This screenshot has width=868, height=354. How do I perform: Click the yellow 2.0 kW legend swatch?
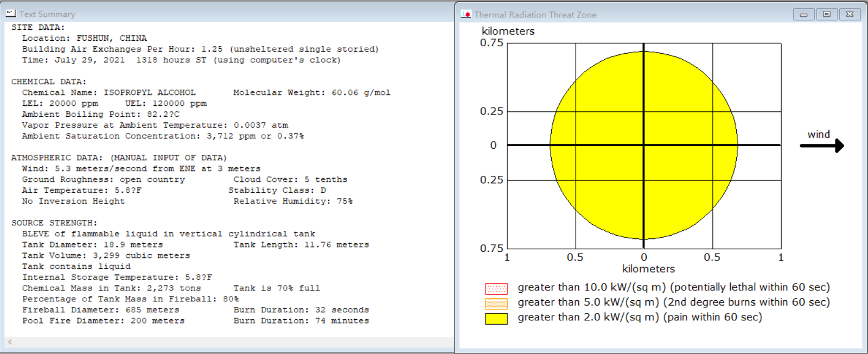(x=496, y=319)
